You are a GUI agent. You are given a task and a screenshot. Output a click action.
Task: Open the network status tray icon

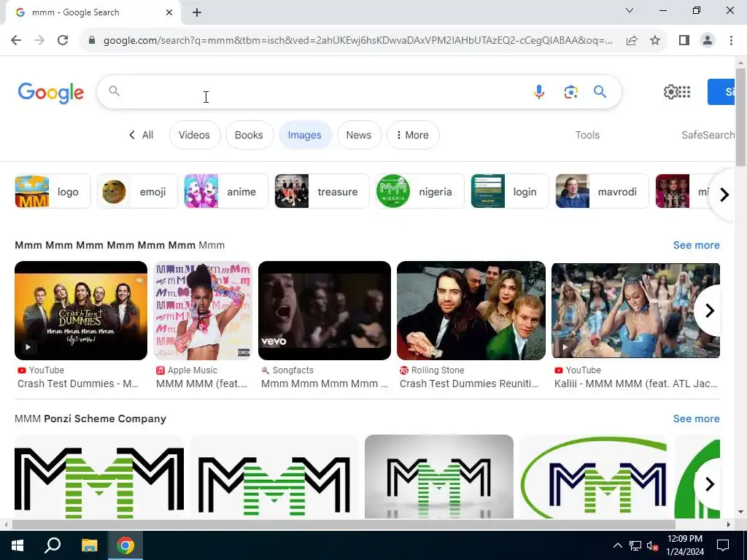tap(635, 545)
